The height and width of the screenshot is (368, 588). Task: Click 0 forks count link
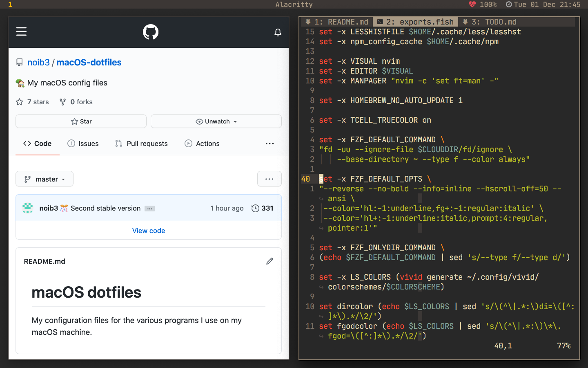81,102
